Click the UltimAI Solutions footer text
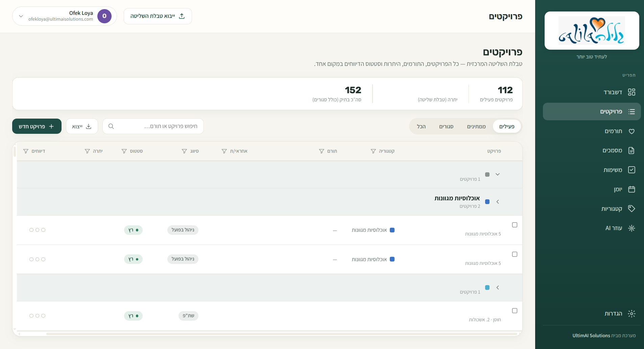Image resolution: width=644 pixels, height=349 pixels. click(591, 335)
